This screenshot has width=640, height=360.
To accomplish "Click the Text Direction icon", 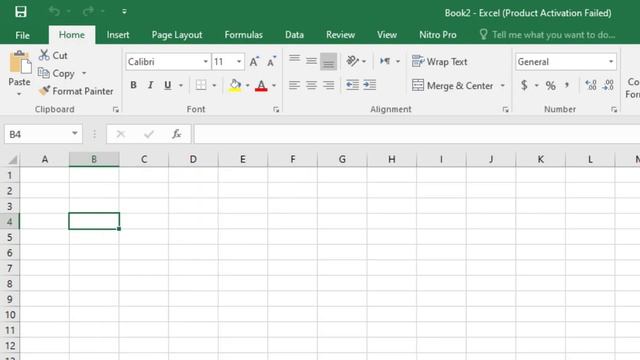I will pos(385,61).
